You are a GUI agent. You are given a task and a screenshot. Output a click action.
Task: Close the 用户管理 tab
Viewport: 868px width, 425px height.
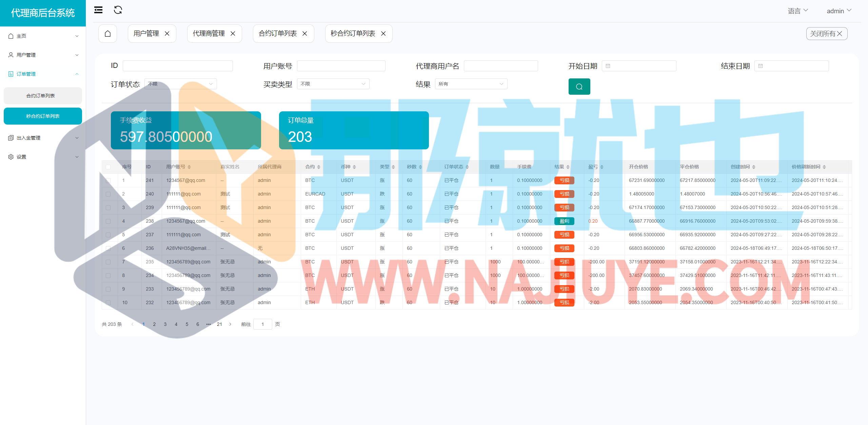(x=167, y=34)
